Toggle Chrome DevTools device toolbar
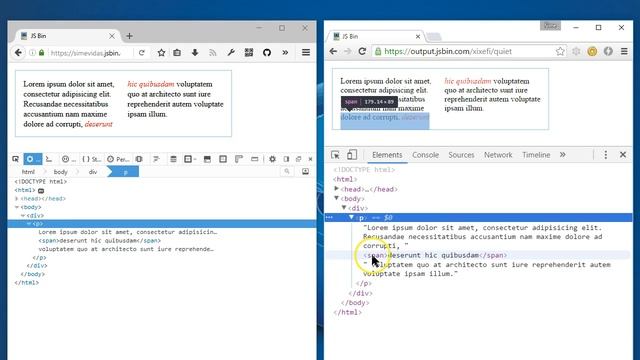This screenshot has width=640, height=360. pyautogui.click(x=351, y=155)
